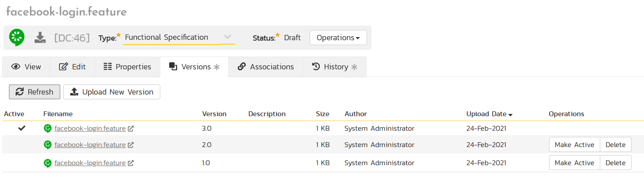Click the green cucumber document icon in header
This screenshot has width=644, height=178.
click(x=17, y=38)
